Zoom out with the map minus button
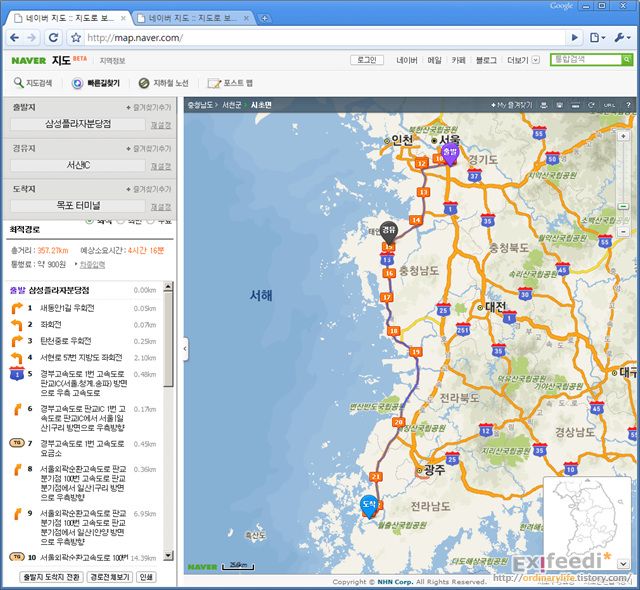Viewport: 640px width, 590px height. pos(623,232)
